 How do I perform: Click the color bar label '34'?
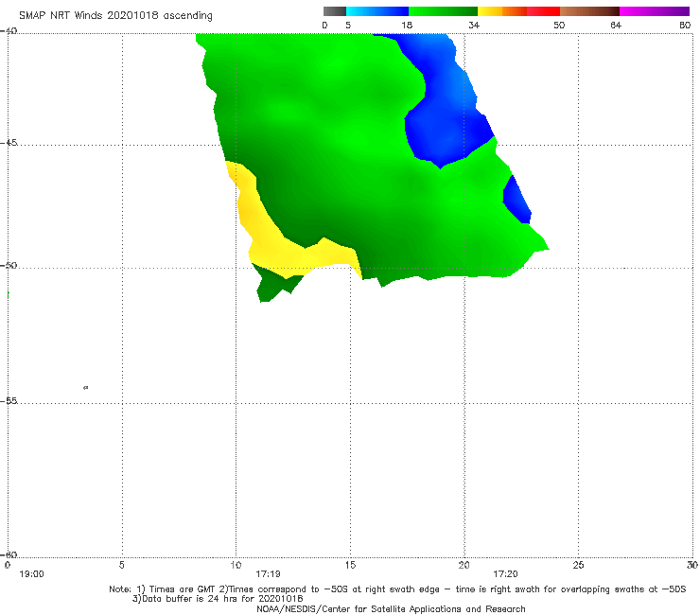(474, 25)
